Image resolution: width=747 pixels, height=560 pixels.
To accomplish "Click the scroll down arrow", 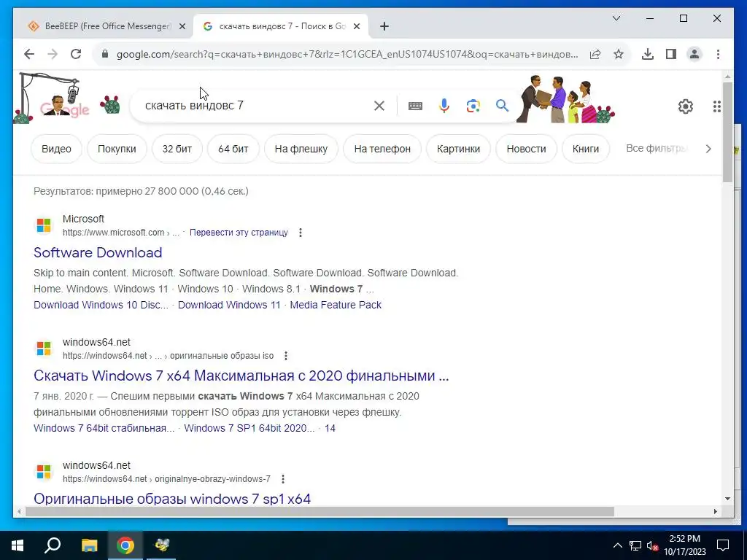I will pyautogui.click(x=727, y=499).
